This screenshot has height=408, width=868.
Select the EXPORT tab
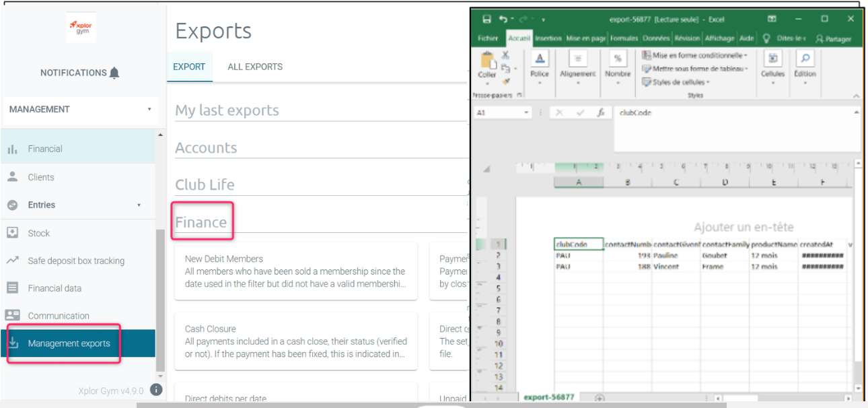pos(189,67)
